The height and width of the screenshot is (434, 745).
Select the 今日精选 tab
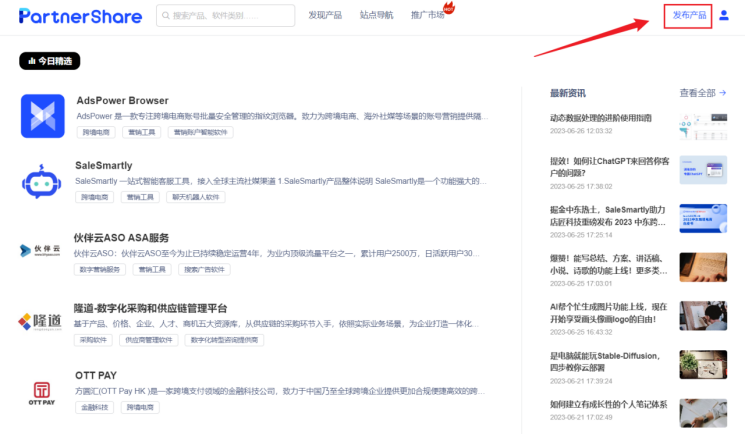coord(49,61)
